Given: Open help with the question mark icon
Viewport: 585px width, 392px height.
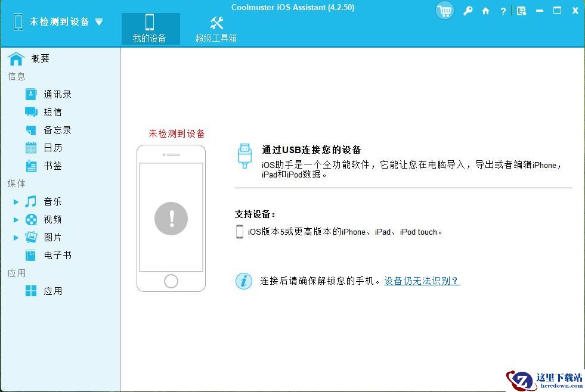Looking at the screenshot, I should 503,11.
